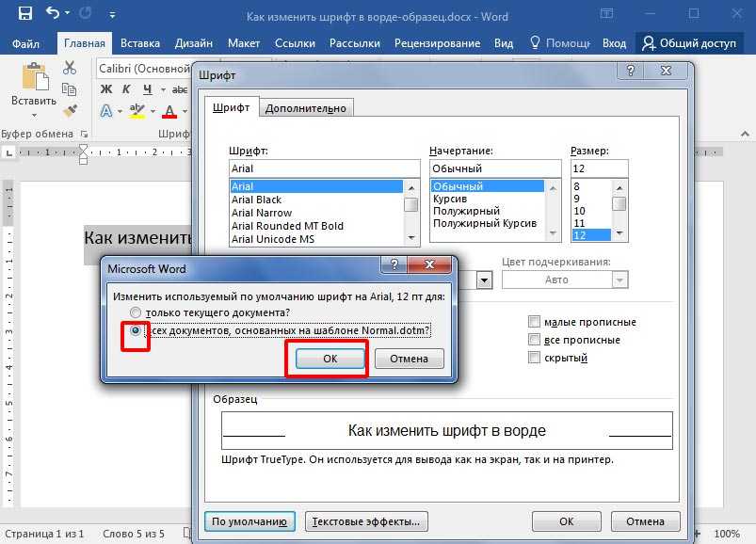This screenshot has height=544, width=756.
Task: Open the 'Цвет подчеркивания' Авто dropdown
Action: coord(565,280)
